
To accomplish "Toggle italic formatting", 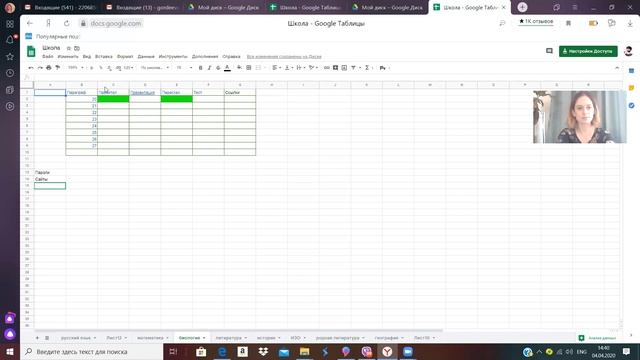I will click(x=209, y=68).
